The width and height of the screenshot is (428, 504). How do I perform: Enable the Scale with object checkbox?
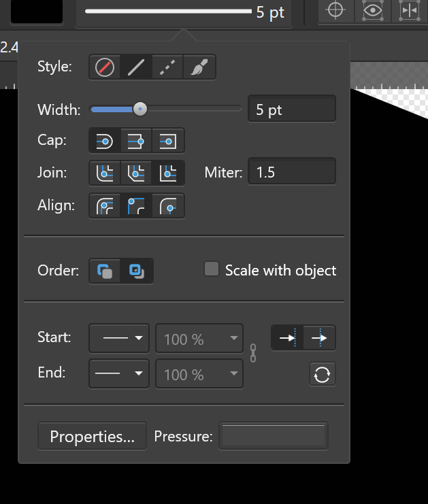(212, 269)
